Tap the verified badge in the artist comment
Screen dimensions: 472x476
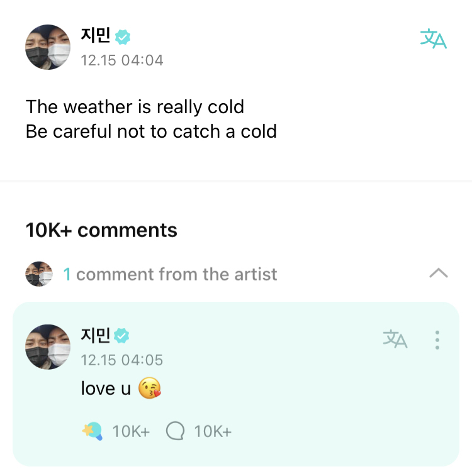pyautogui.click(x=123, y=336)
